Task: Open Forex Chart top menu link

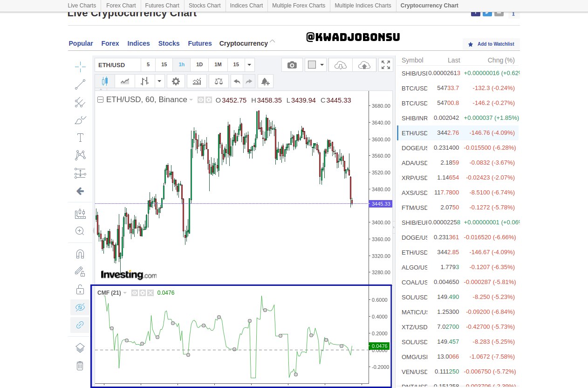Action: pyautogui.click(x=121, y=6)
